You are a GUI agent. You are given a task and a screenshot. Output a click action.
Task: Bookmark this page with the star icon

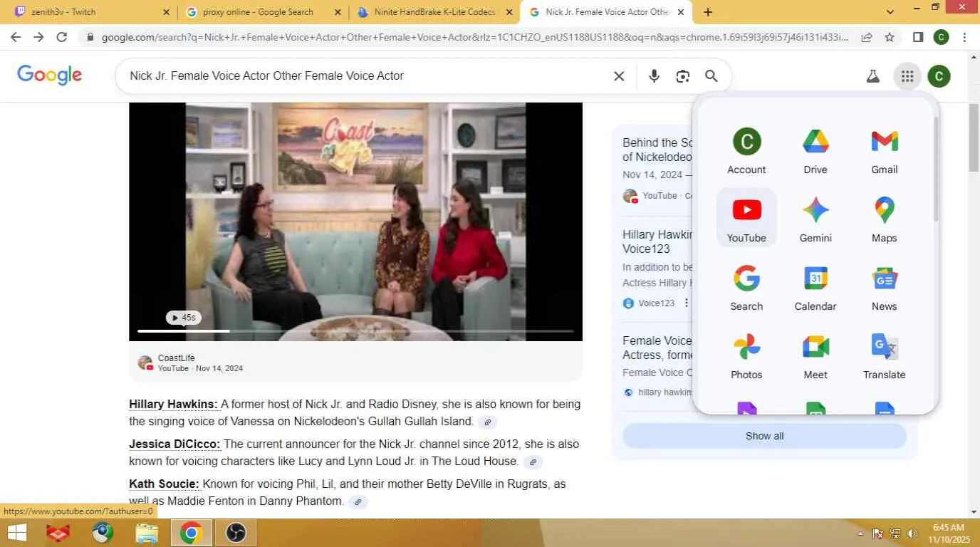pyautogui.click(x=890, y=37)
